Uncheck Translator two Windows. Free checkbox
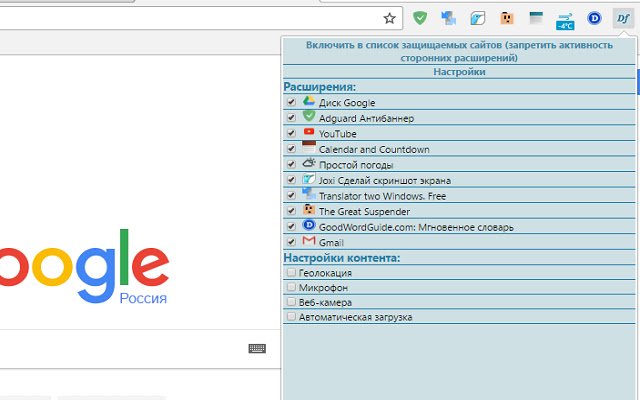The width and height of the screenshot is (640, 400). coord(291,195)
